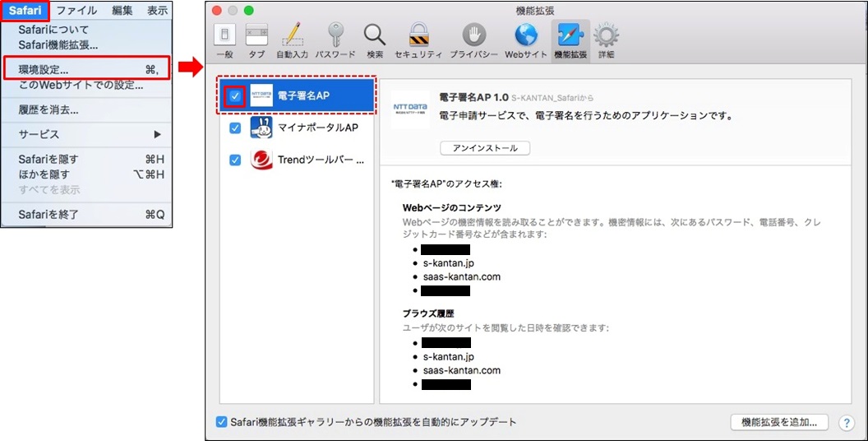Open the タブ preferences pane

click(x=256, y=40)
